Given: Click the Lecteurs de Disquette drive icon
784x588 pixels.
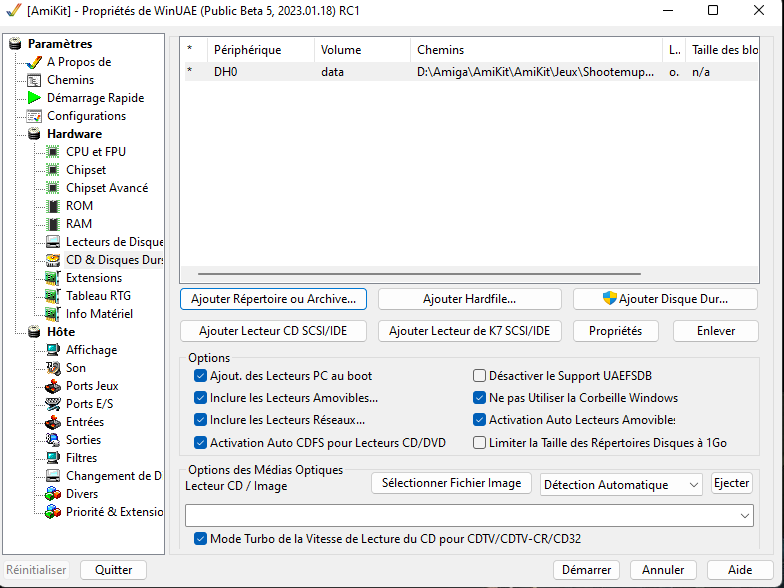Looking at the screenshot, I should (52, 242).
